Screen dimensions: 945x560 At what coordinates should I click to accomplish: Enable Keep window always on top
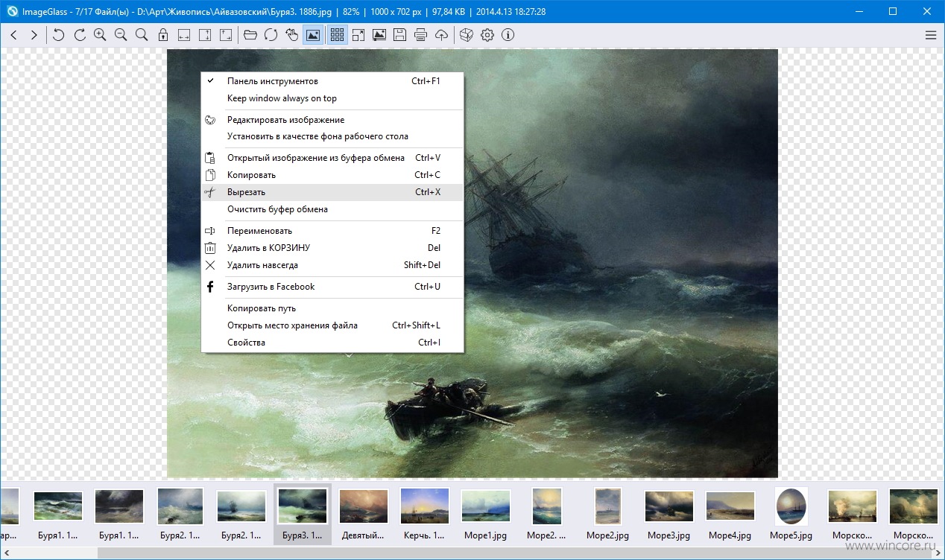tap(332, 98)
